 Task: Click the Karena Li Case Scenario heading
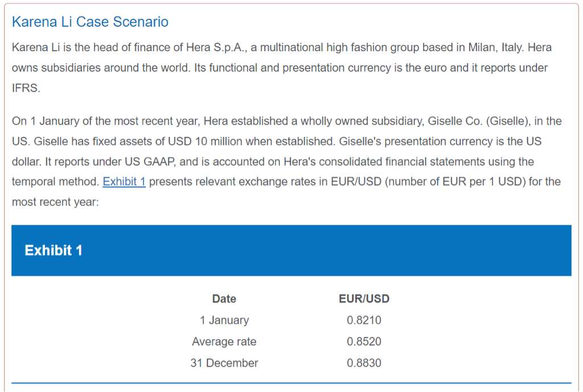pos(90,22)
